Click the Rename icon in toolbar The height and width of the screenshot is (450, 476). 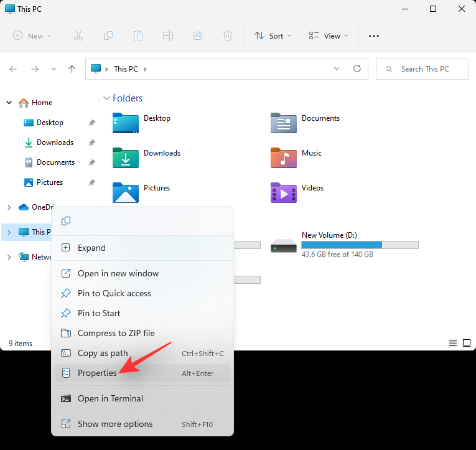tap(168, 36)
